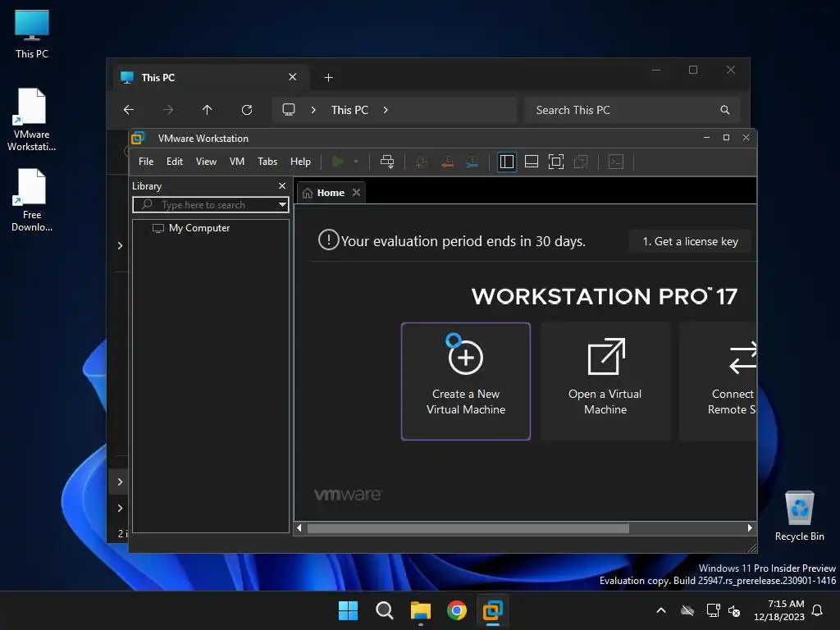The image size is (840, 630).
Task: Click the taskbar Search icon
Action: pos(384,610)
